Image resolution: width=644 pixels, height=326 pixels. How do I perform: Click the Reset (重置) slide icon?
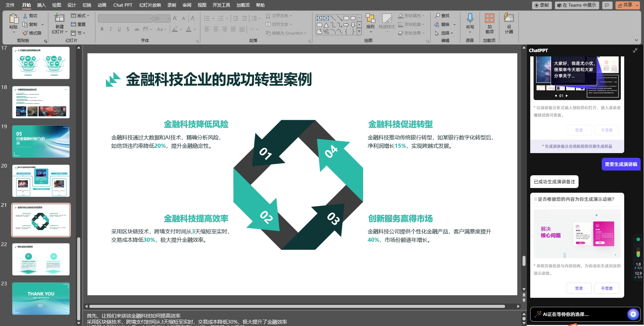(x=73, y=24)
